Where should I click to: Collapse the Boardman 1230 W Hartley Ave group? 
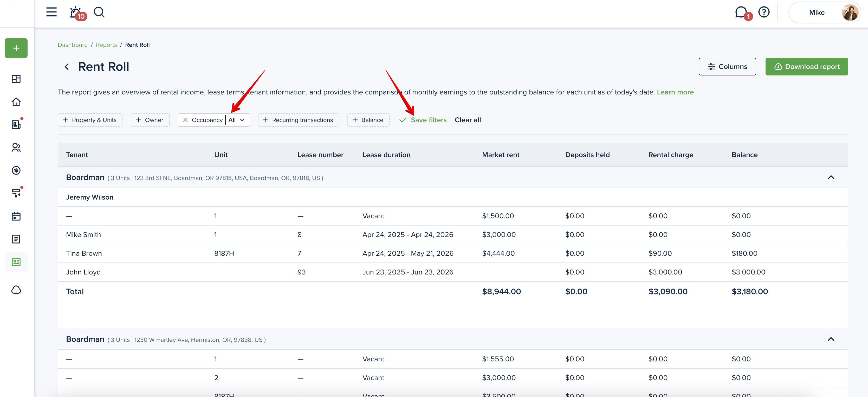click(831, 339)
